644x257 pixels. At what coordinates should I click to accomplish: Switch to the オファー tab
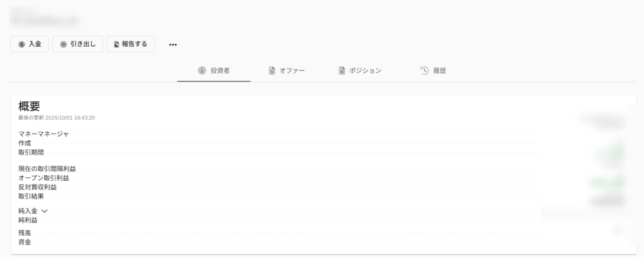[292, 71]
